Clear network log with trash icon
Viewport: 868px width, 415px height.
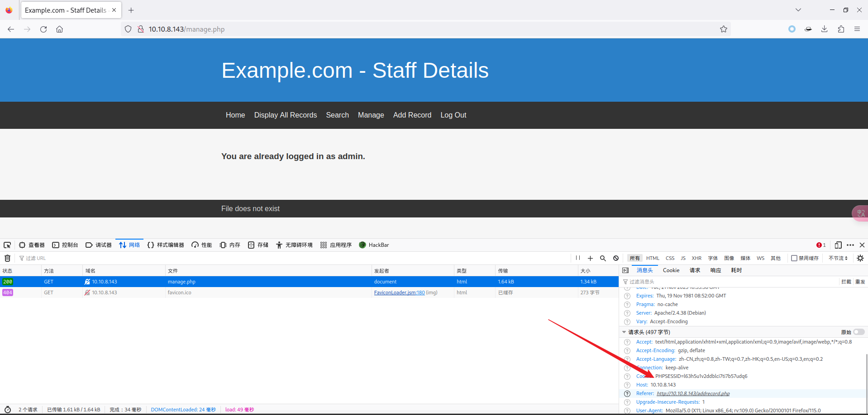tap(7, 258)
